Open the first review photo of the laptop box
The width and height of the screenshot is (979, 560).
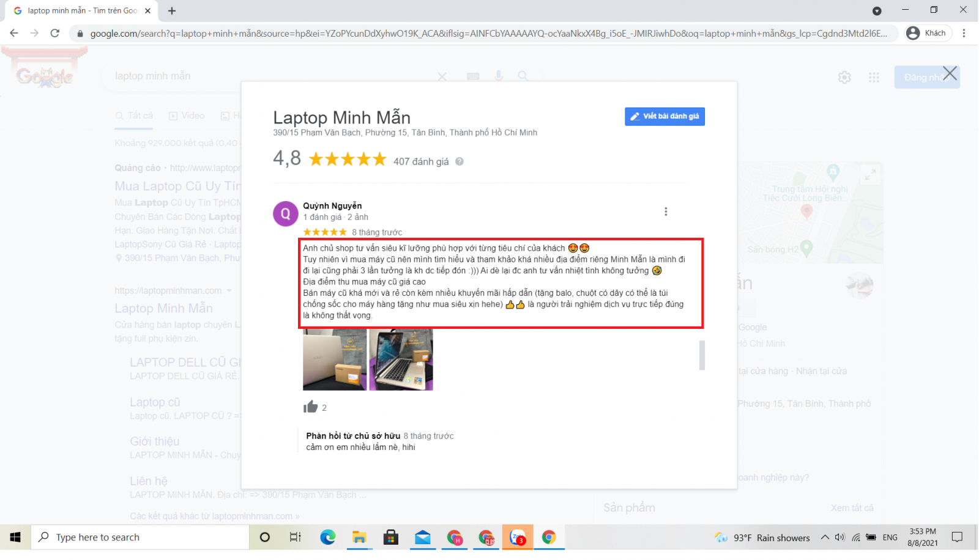coord(335,359)
